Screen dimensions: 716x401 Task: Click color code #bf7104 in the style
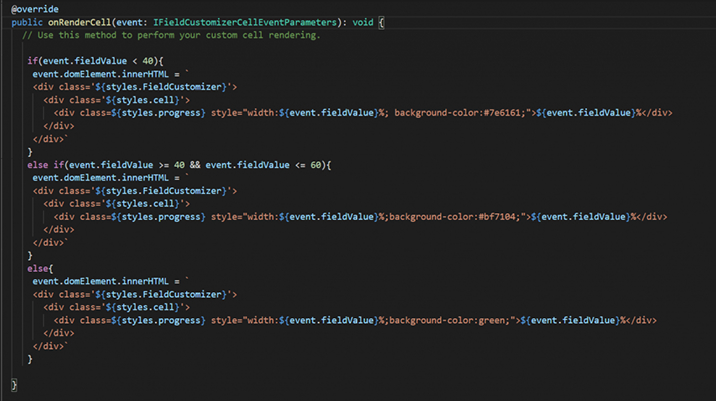pyautogui.click(x=498, y=216)
